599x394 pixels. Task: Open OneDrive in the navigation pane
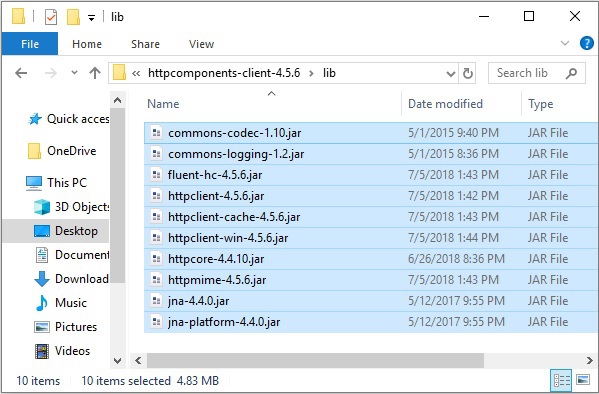(x=63, y=151)
